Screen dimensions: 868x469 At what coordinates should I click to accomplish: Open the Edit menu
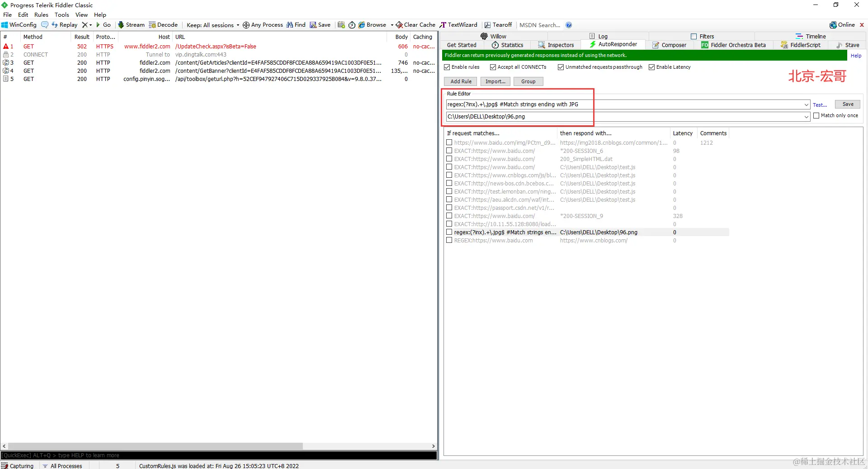pyautogui.click(x=23, y=14)
